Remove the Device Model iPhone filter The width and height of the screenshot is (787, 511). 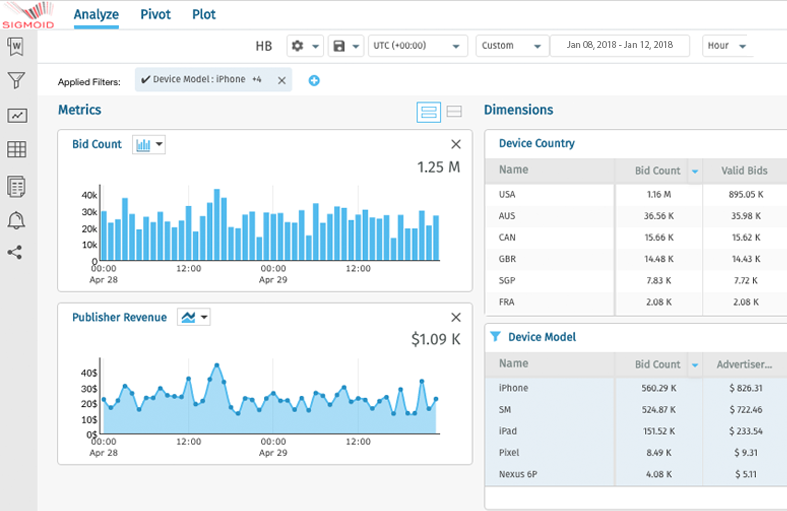(x=281, y=80)
